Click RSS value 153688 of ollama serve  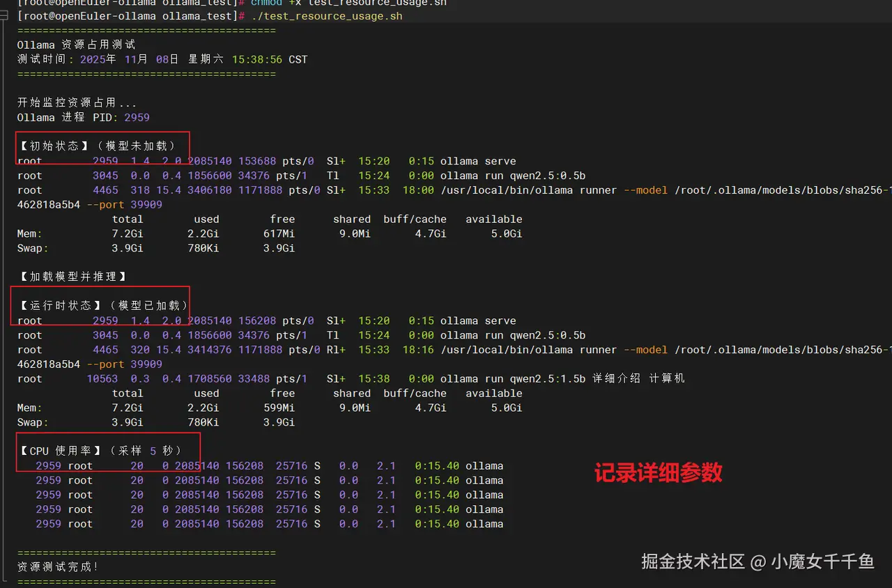tap(257, 161)
